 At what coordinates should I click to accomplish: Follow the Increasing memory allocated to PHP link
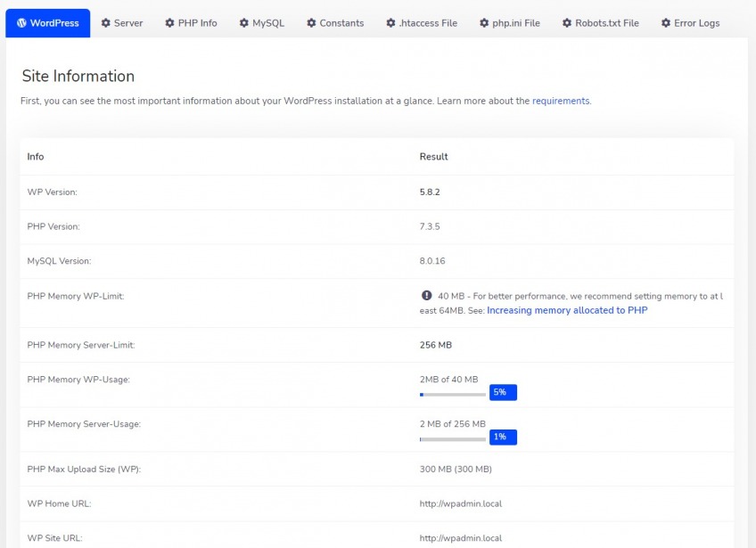tap(567, 310)
